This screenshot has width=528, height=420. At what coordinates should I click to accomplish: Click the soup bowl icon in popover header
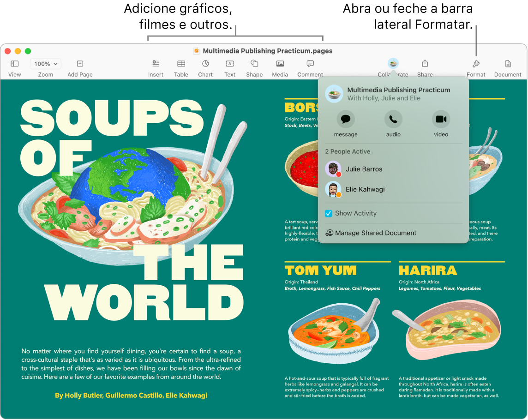(334, 94)
